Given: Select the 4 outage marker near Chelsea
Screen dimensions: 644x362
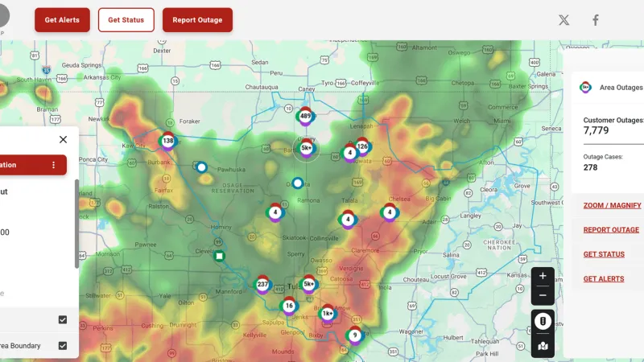Looking at the screenshot, I should click(x=390, y=212).
